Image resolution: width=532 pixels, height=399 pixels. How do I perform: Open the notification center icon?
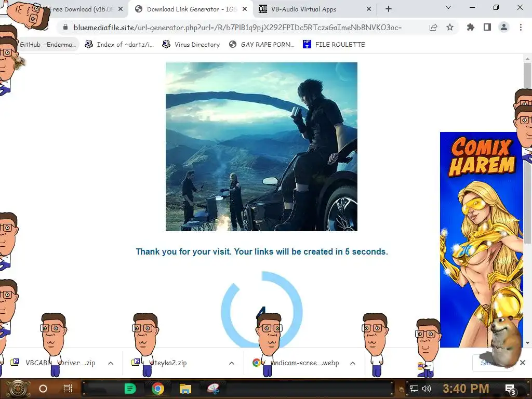pyautogui.click(x=510, y=389)
